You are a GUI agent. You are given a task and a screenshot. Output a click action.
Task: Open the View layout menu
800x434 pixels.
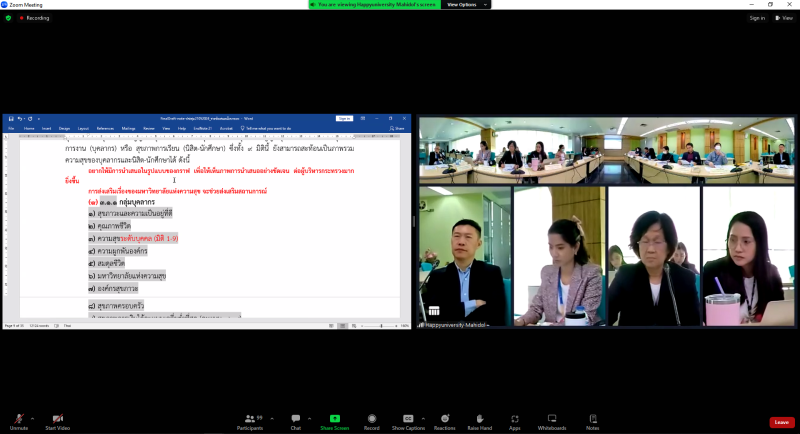pos(784,18)
